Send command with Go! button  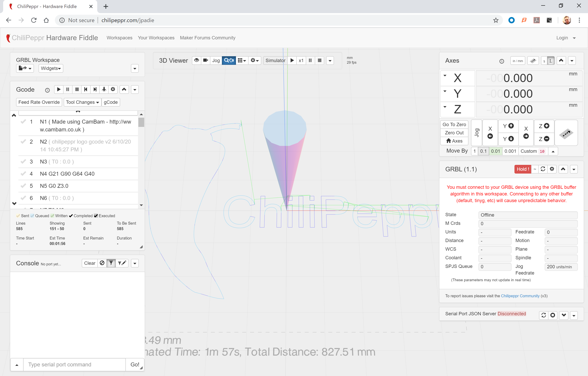tap(135, 364)
